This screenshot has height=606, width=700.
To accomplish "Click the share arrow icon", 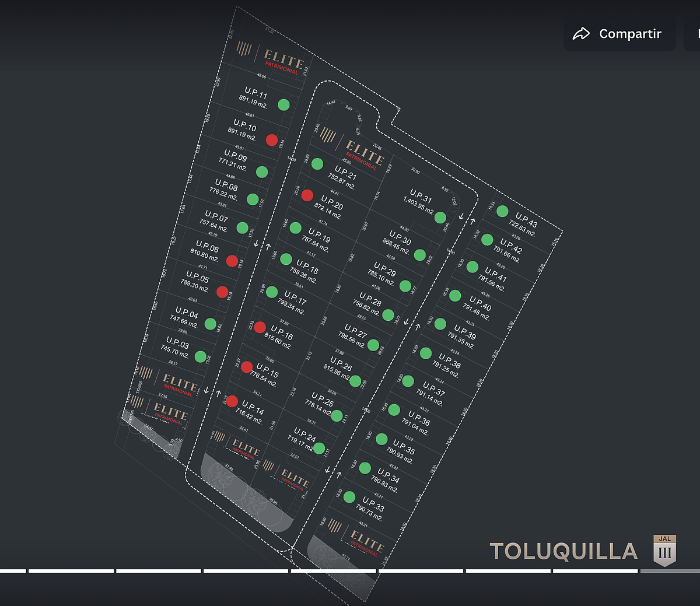I will 581,34.
